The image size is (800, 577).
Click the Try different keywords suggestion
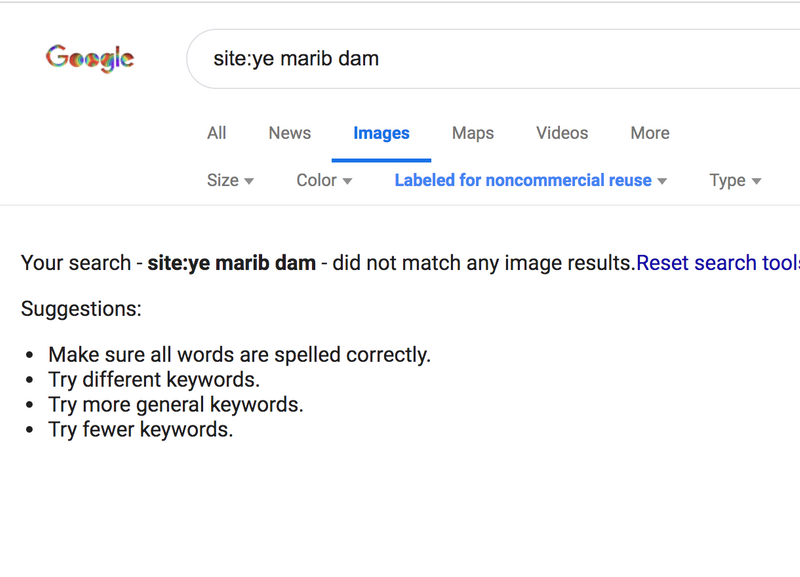tap(154, 380)
